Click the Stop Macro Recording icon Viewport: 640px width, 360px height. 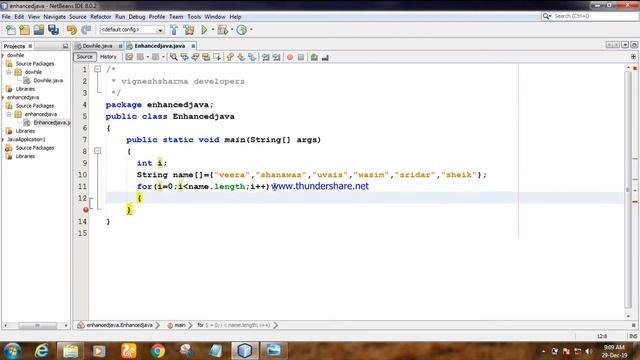click(x=301, y=57)
